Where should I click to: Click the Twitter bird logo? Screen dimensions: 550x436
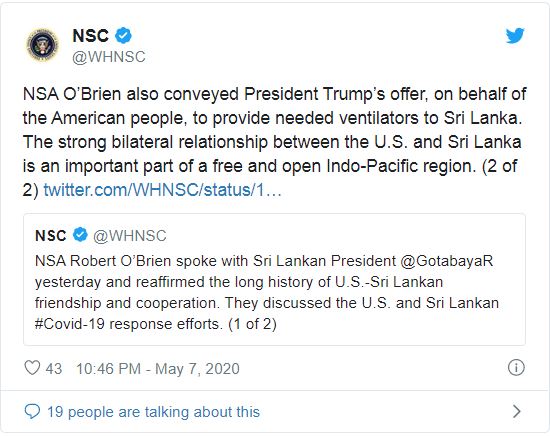[515, 35]
